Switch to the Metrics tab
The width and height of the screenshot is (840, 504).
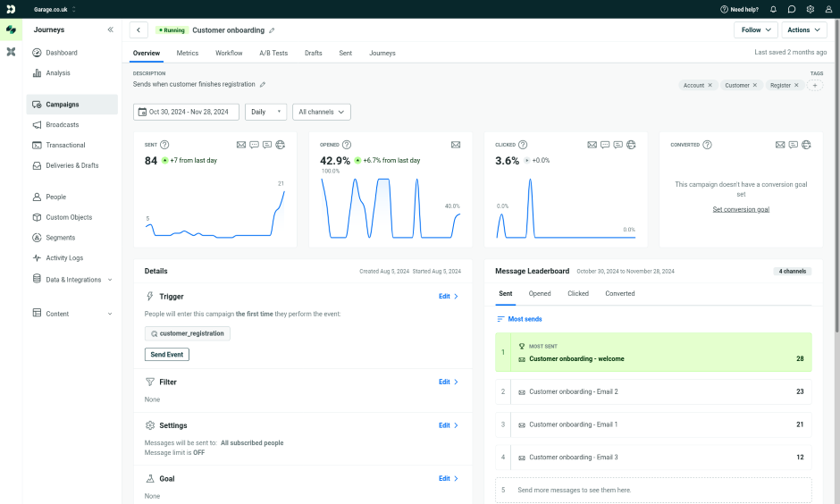188,53
